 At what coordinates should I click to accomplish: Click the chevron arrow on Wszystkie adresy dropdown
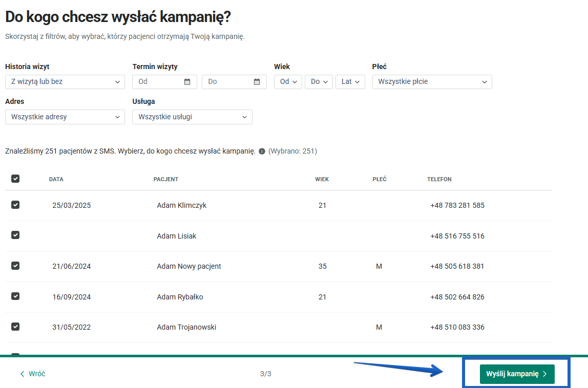pyautogui.click(x=117, y=117)
